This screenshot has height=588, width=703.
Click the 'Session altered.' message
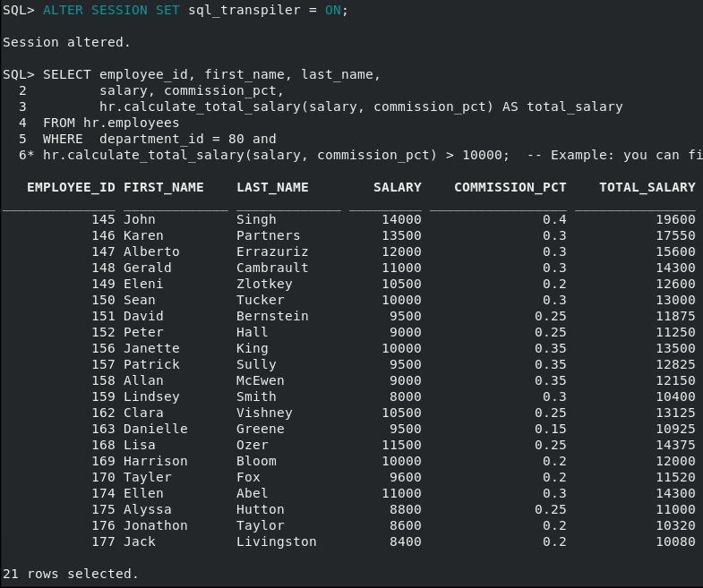[66, 42]
